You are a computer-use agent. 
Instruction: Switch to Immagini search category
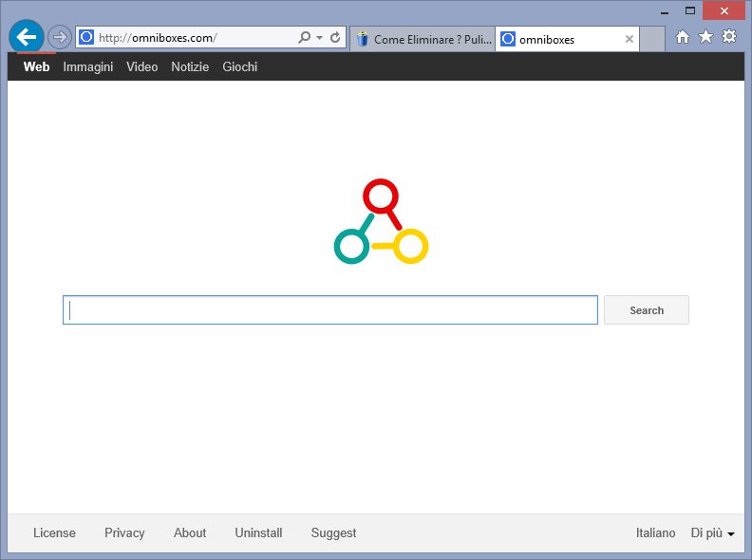88,67
